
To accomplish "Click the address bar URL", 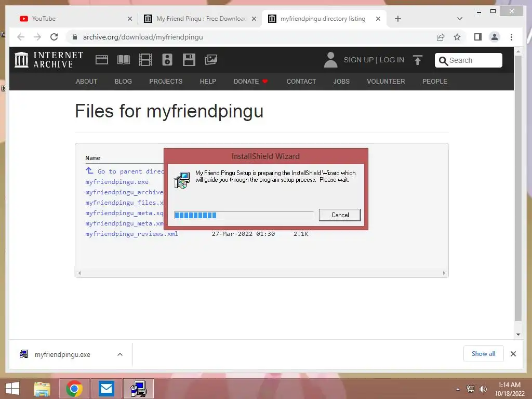I will click(143, 37).
